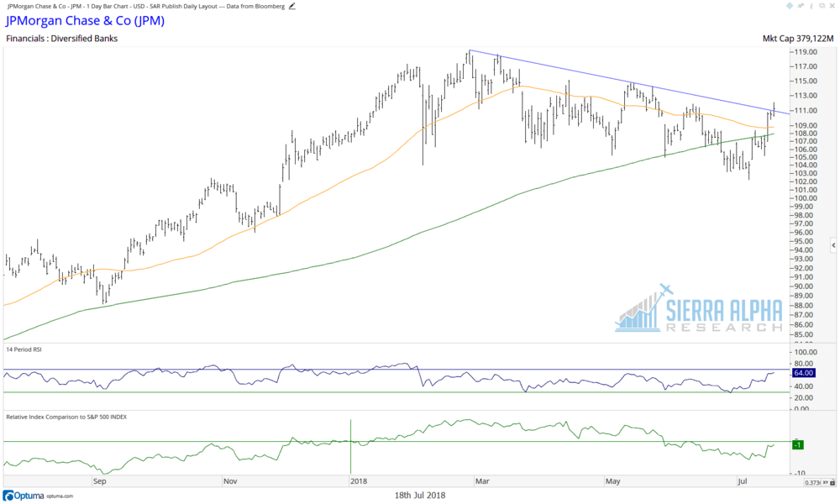Close the chart with the X icon
The width and height of the screenshot is (840, 504).
pyautogui.click(x=832, y=5)
